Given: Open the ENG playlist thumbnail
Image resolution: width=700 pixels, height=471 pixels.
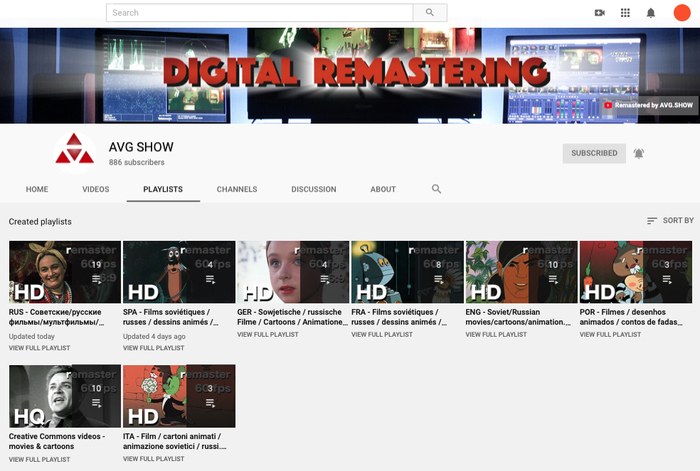Looking at the screenshot, I should click(521, 272).
